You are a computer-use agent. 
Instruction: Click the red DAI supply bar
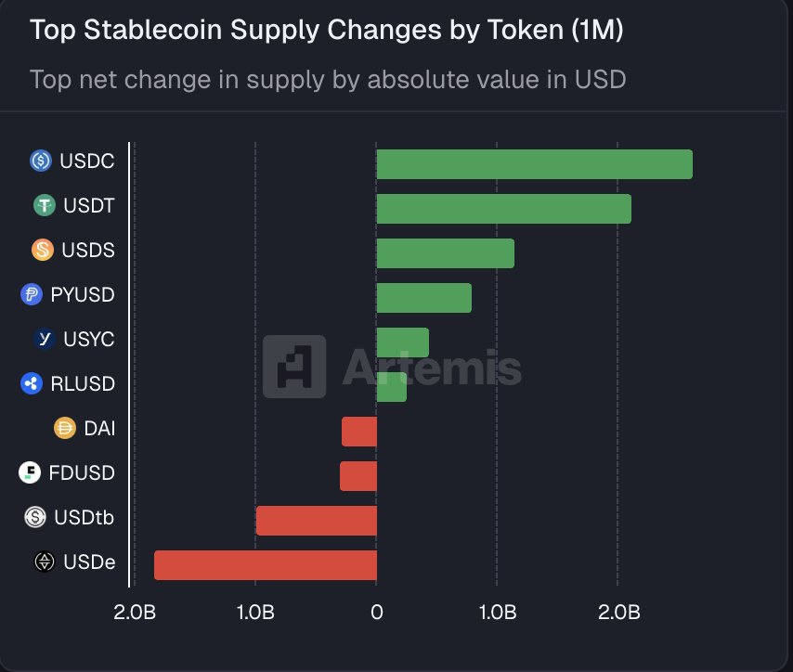click(359, 432)
